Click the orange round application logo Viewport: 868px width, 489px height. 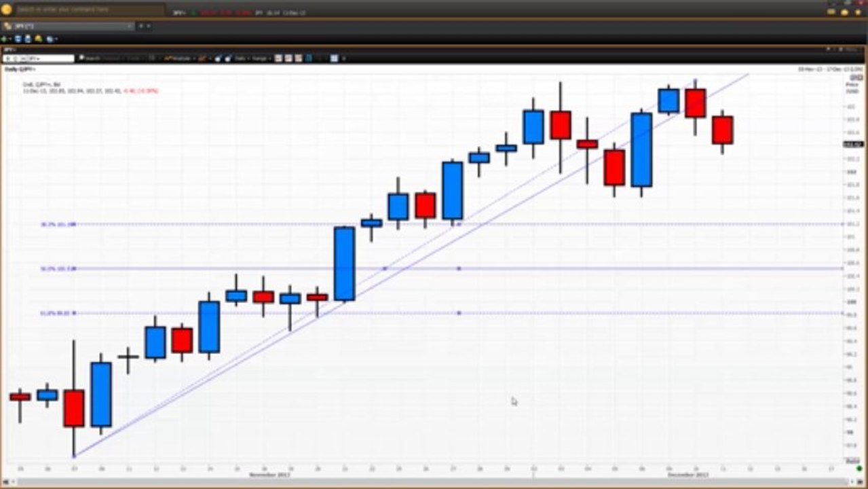pyautogui.click(x=7, y=9)
